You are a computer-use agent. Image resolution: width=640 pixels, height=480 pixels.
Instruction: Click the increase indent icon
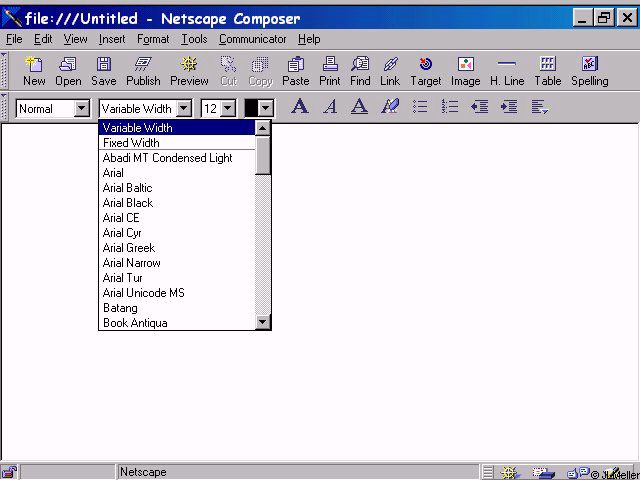pyautogui.click(x=509, y=107)
